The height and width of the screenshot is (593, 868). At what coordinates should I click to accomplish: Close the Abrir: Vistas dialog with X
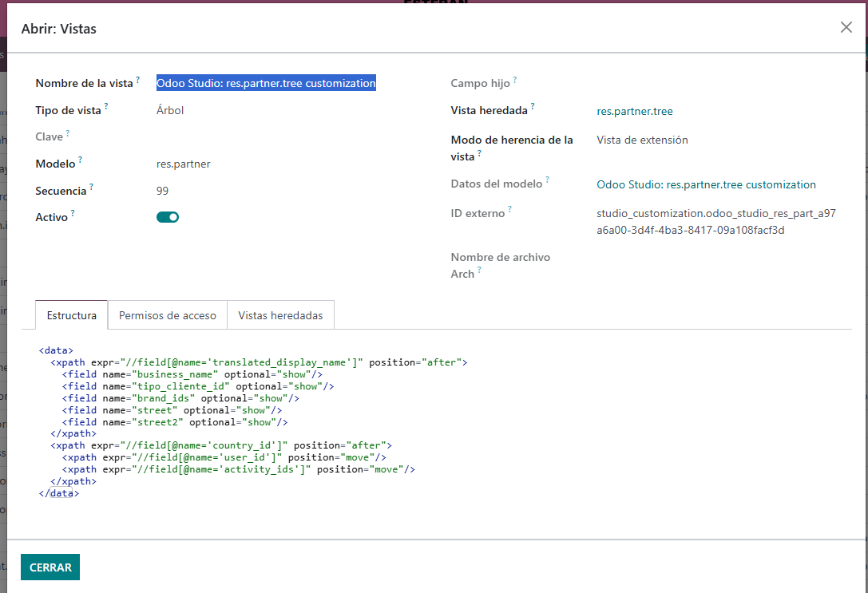(x=846, y=28)
